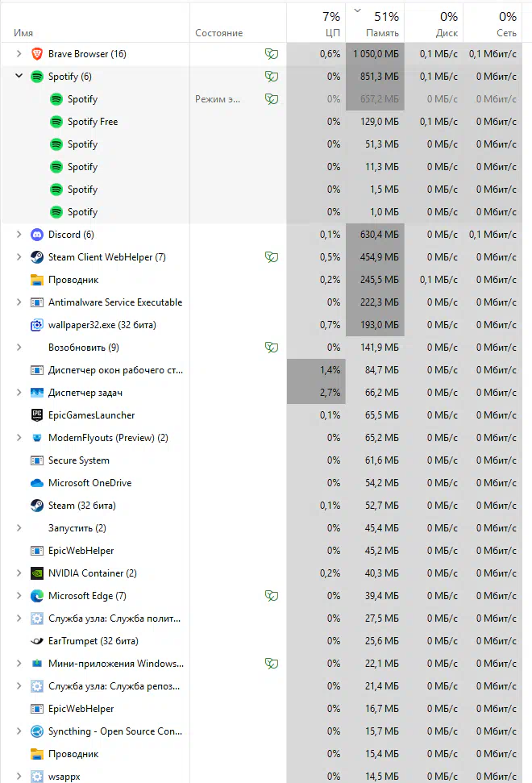532x783 pixels.
Task: Collapse the Spotify process group
Action: tap(19, 77)
